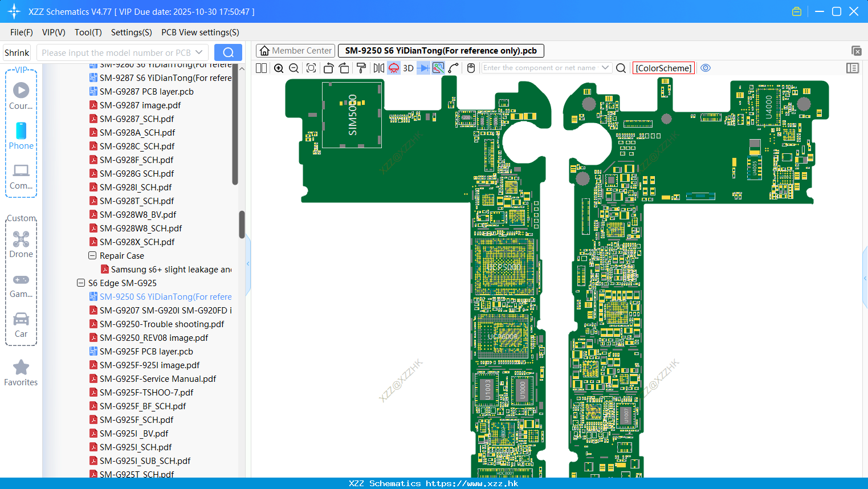
Task: Click the mouse settings icon
Action: pyautogui.click(x=471, y=68)
